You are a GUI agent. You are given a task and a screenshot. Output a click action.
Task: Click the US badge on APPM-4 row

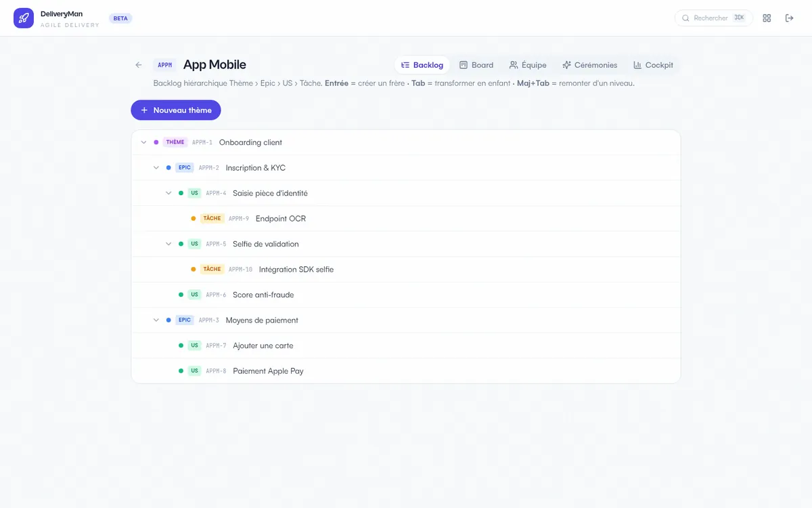pyautogui.click(x=195, y=193)
